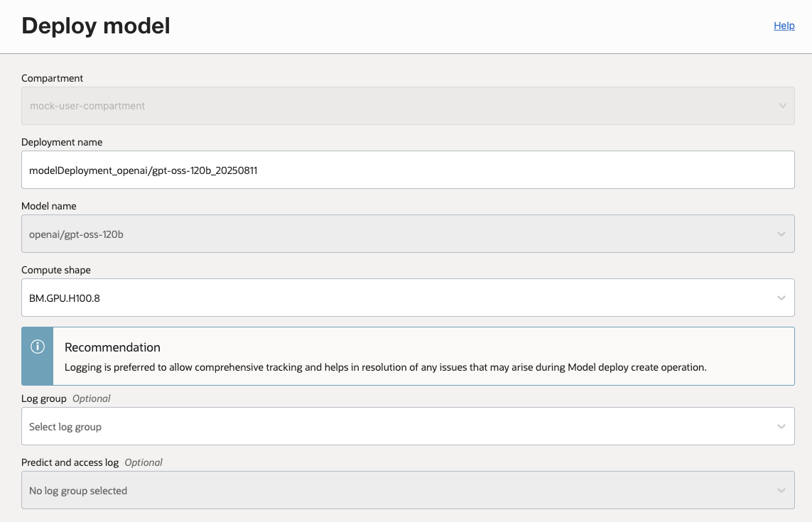Click the chevron arrow in the Model name field
Image resolution: width=812 pixels, height=522 pixels.
tap(781, 234)
